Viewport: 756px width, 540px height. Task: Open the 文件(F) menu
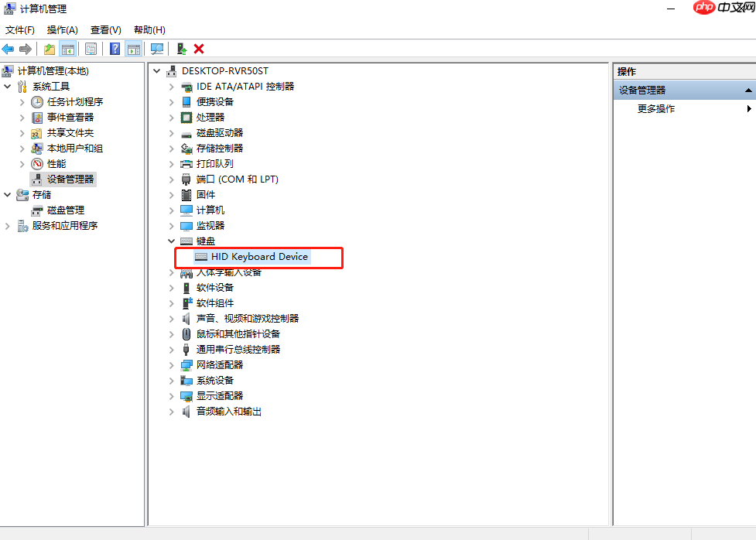point(19,29)
